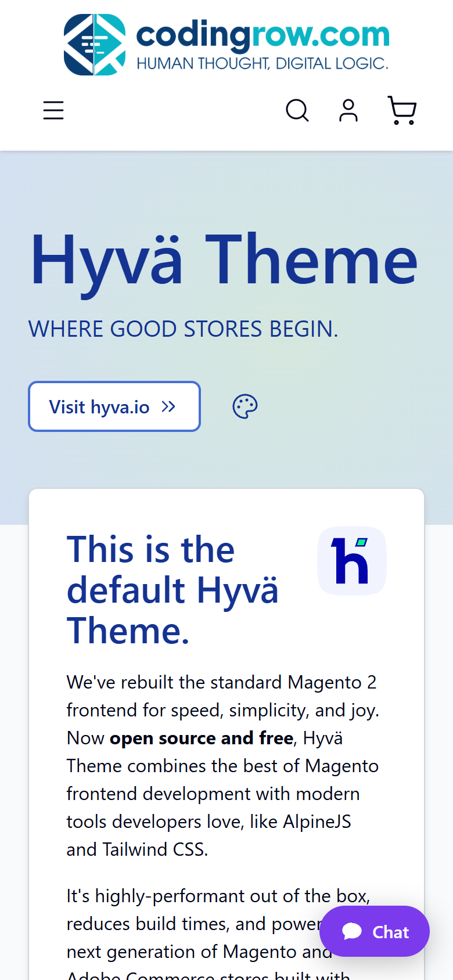
Task: Click the codingrow.com logo text
Action: coord(263,35)
